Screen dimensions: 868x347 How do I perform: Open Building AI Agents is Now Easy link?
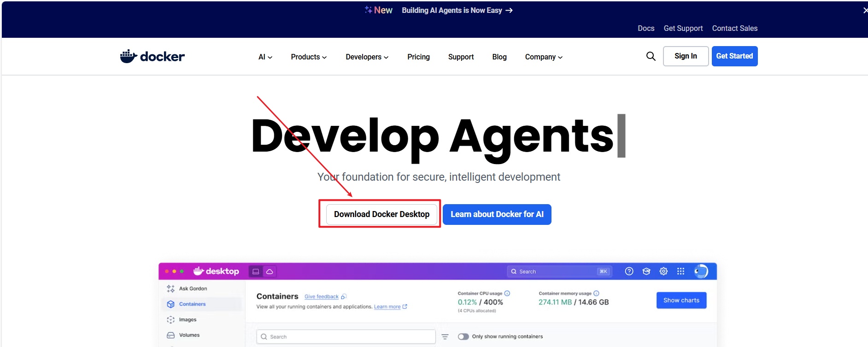(457, 10)
